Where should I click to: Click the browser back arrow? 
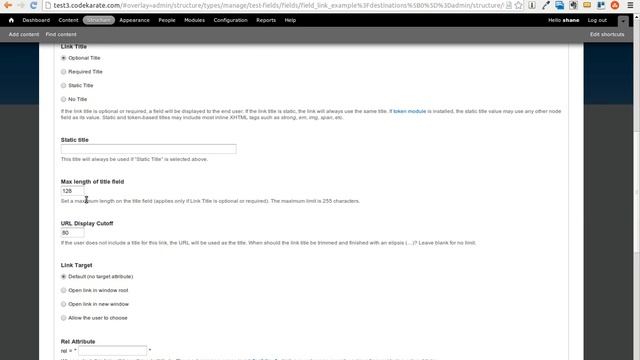8,5
